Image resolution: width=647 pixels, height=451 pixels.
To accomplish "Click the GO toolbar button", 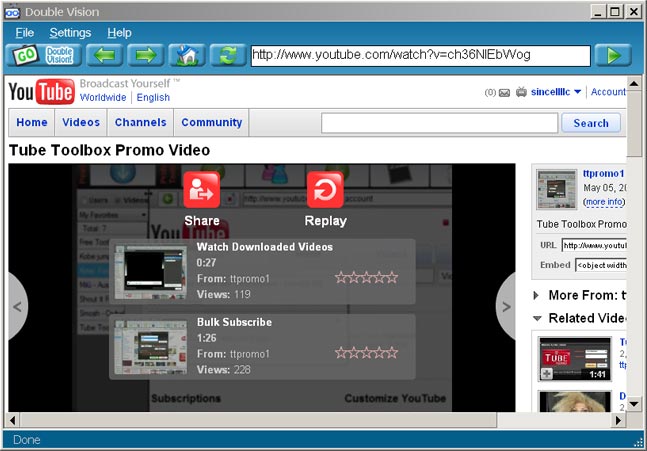I will (25, 55).
